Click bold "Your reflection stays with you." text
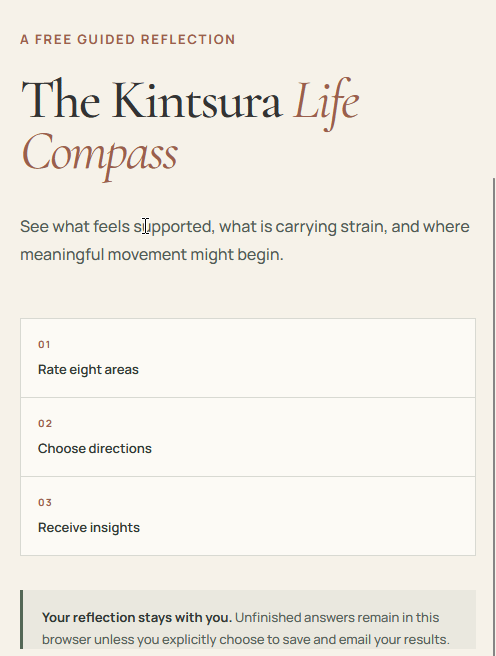 point(137,618)
